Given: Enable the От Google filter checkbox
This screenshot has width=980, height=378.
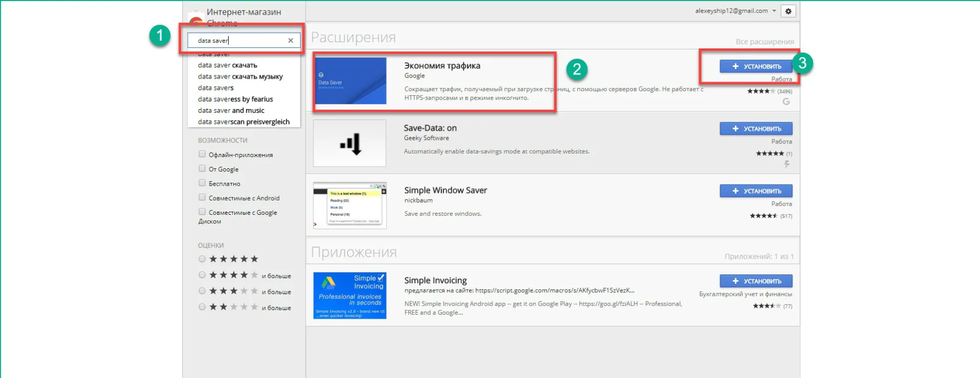Looking at the screenshot, I should click(202, 168).
